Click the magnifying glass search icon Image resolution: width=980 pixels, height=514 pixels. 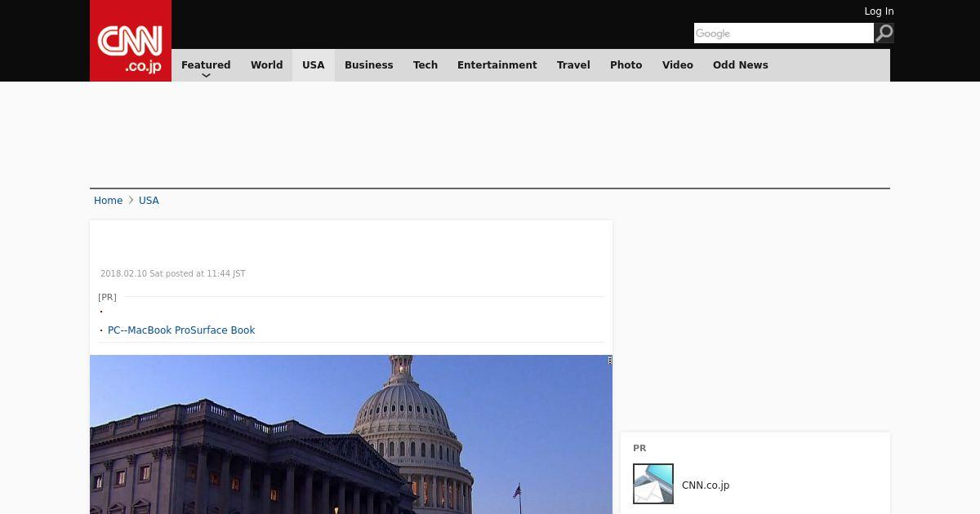(884, 33)
